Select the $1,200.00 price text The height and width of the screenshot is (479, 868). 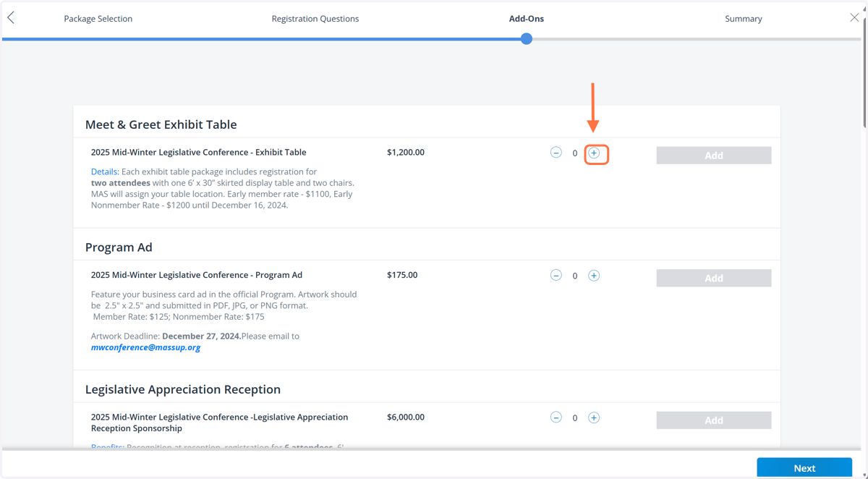coord(406,153)
